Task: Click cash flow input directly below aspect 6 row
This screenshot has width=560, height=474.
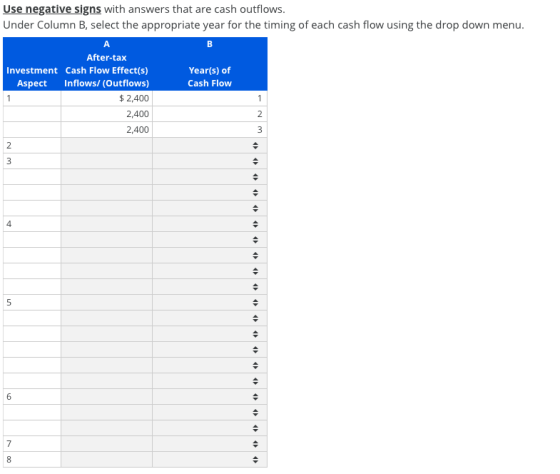Action: click(x=107, y=413)
